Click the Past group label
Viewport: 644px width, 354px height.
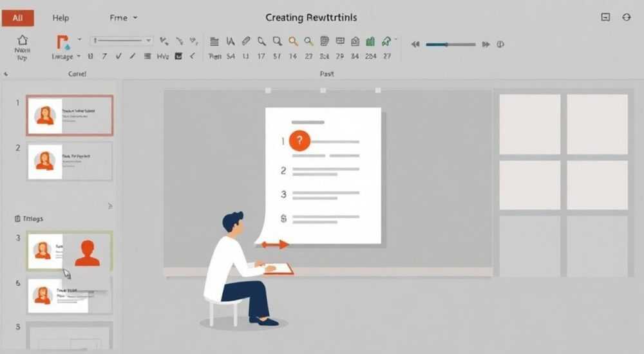327,74
